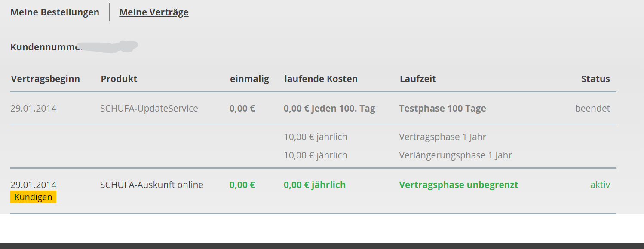Click the laufende Kosten column header
This screenshot has height=249, width=644.
pyautogui.click(x=321, y=79)
